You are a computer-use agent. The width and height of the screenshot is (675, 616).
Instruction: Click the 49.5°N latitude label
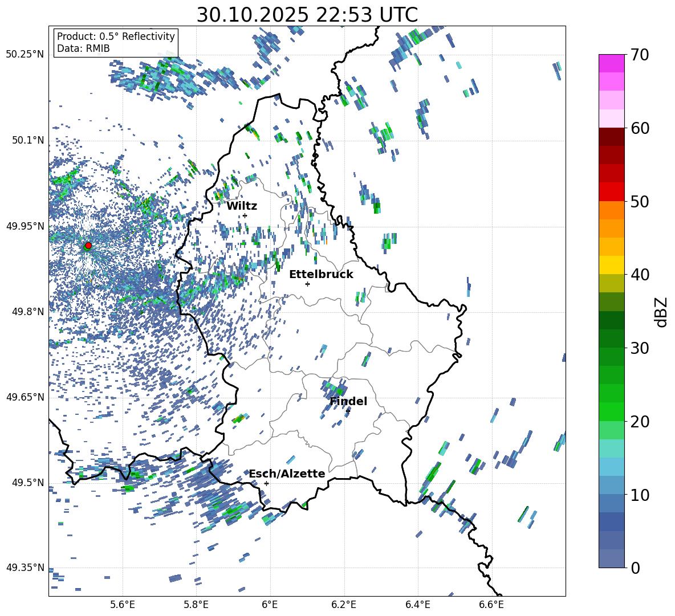click(x=27, y=482)
